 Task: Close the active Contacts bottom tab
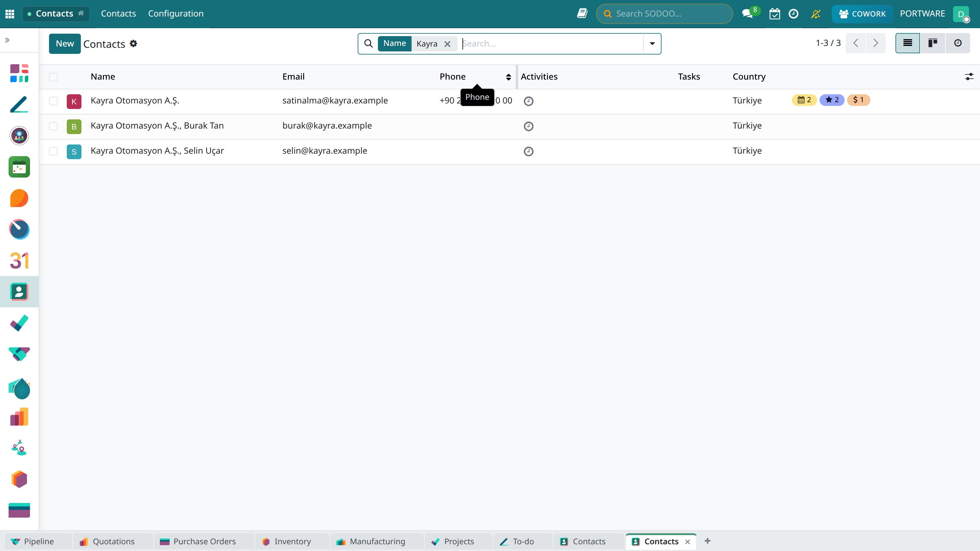pos(688,542)
